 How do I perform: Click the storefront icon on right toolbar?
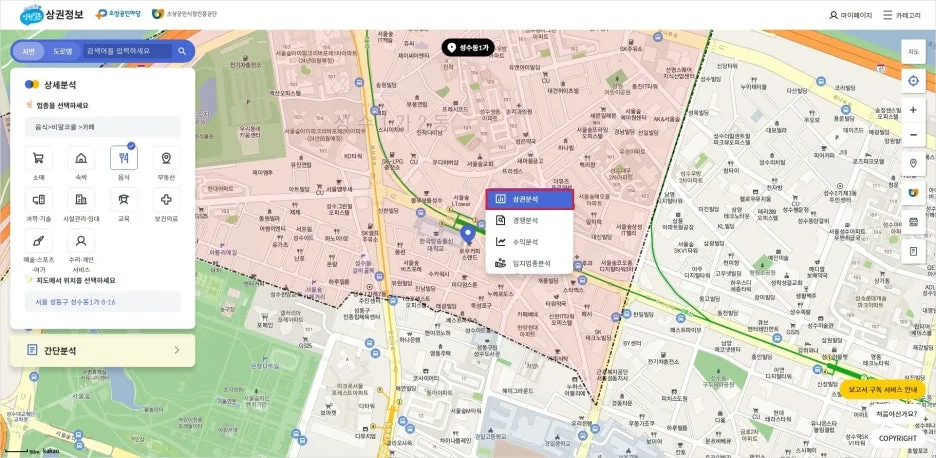[x=913, y=222]
